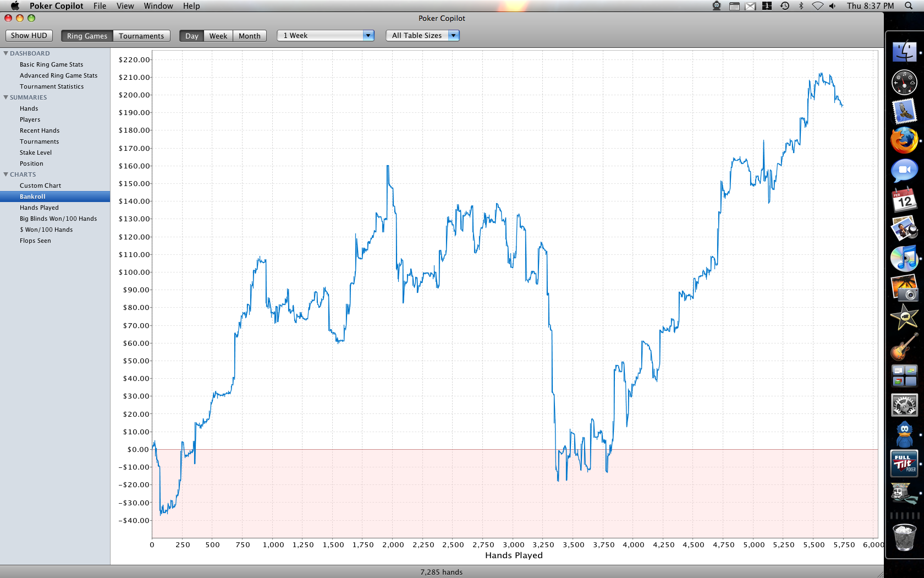Collapse the CHARTS section
The width and height of the screenshot is (924, 578).
[x=5, y=175]
